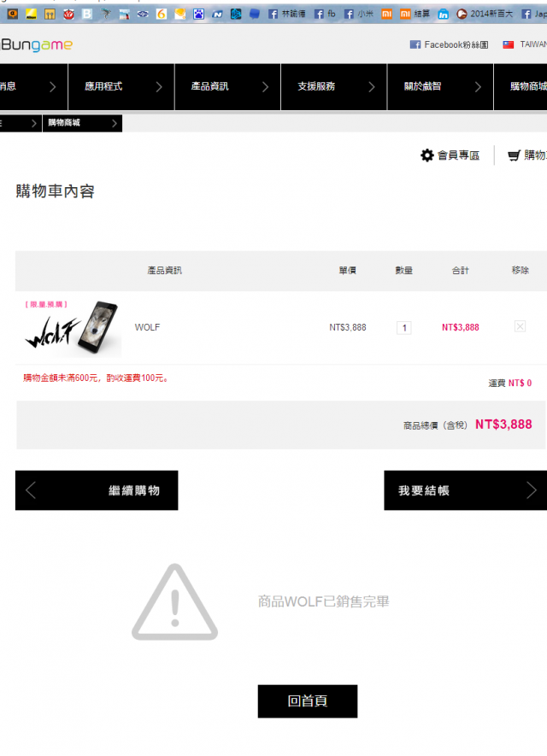The image size is (547, 756).
Task: Click the 我要結帳 checkout button
Action: coord(466,490)
